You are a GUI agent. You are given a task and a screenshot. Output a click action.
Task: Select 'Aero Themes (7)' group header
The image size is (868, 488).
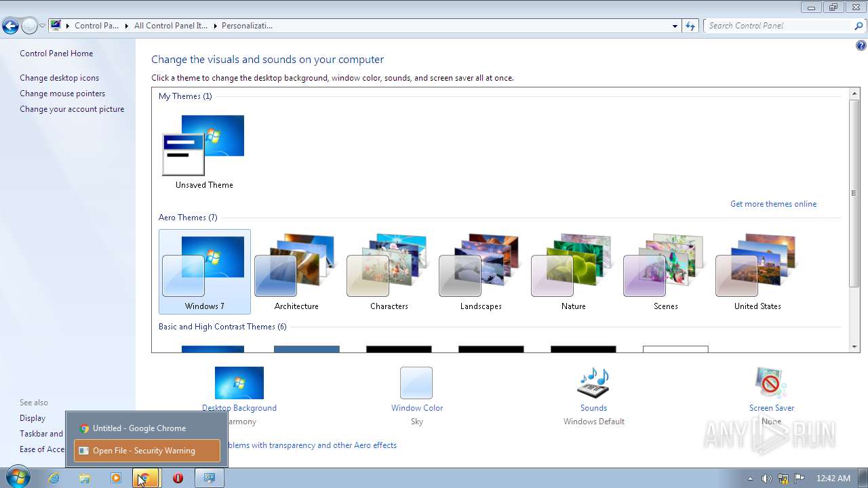[x=188, y=218]
